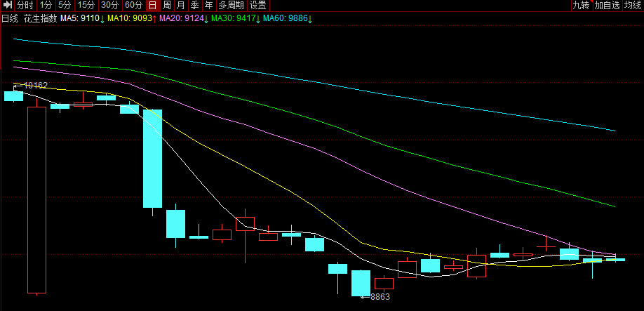Open the 设置 settings option
644x311 pixels.
pyautogui.click(x=258, y=6)
